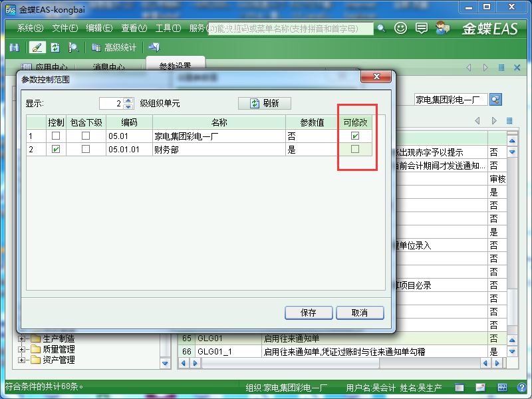Click the exit arrow toolbar icon
The image size is (532, 399).
coord(154,47)
